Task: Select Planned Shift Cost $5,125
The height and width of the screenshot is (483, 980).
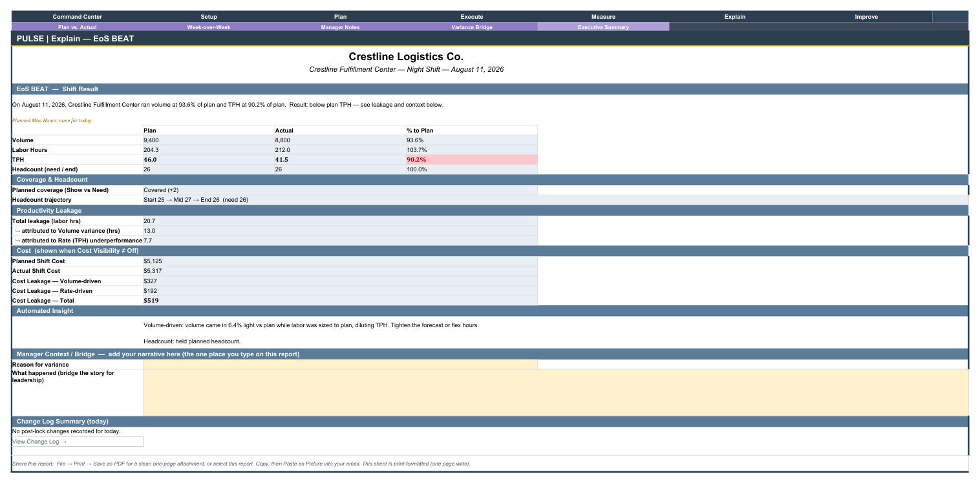Action: click(340, 261)
